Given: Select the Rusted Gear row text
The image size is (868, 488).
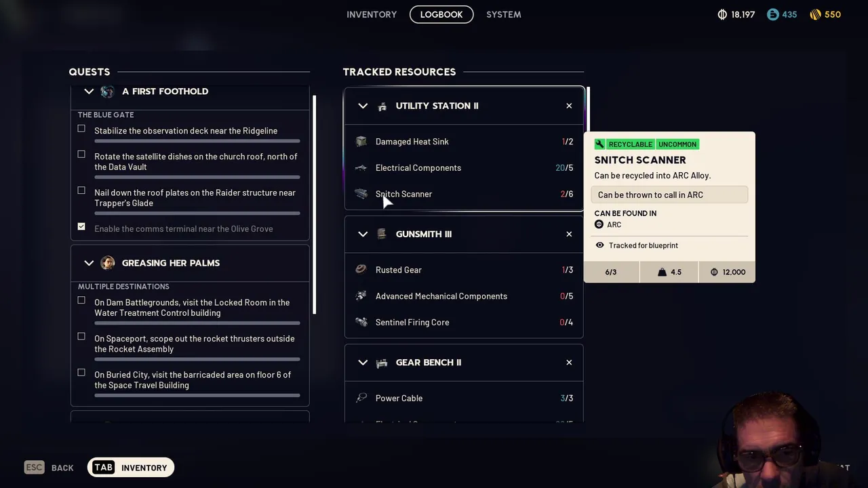Looking at the screenshot, I should [399, 270].
